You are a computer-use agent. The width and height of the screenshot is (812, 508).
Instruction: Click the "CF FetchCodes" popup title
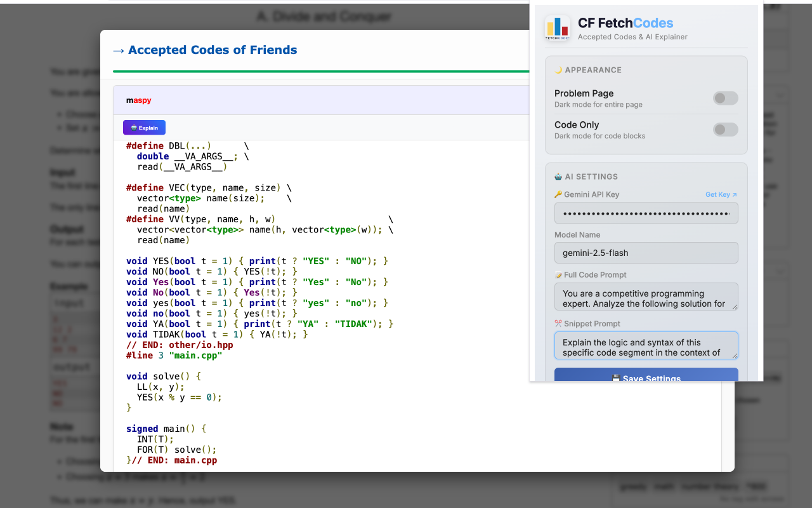625,23
